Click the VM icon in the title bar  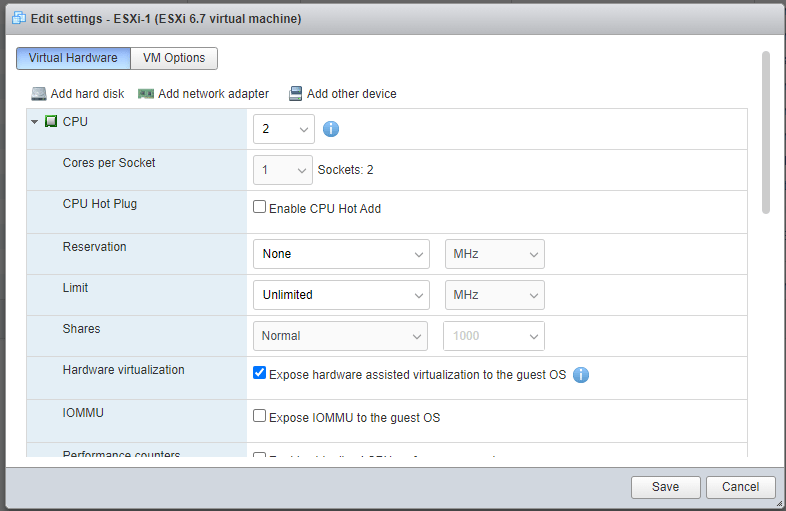[19, 18]
